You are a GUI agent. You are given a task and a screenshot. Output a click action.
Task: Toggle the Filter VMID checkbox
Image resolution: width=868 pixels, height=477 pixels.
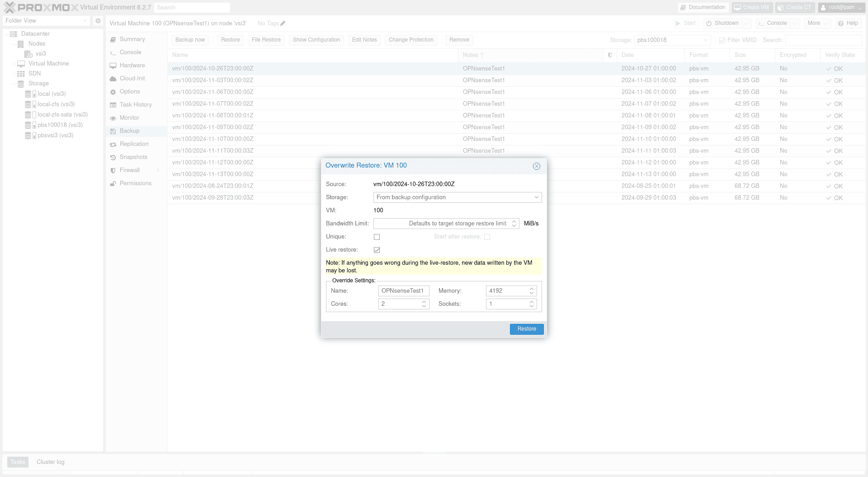pos(722,41)
